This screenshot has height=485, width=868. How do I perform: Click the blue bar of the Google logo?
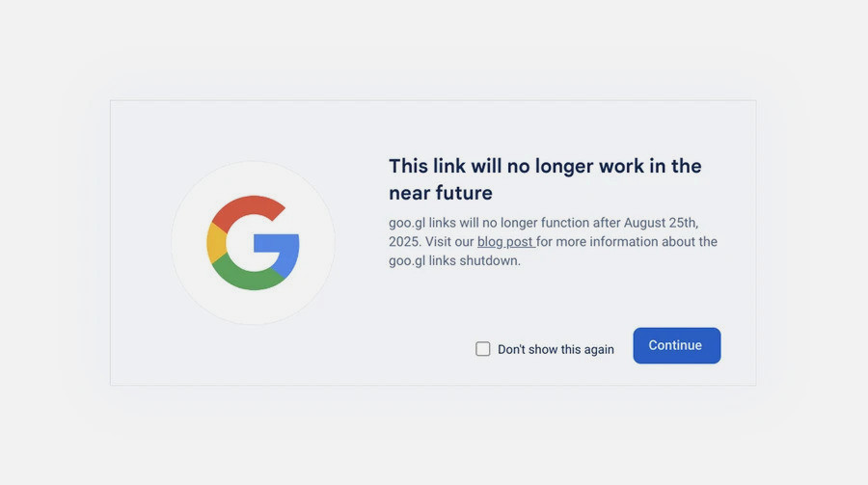click(280, 244)
